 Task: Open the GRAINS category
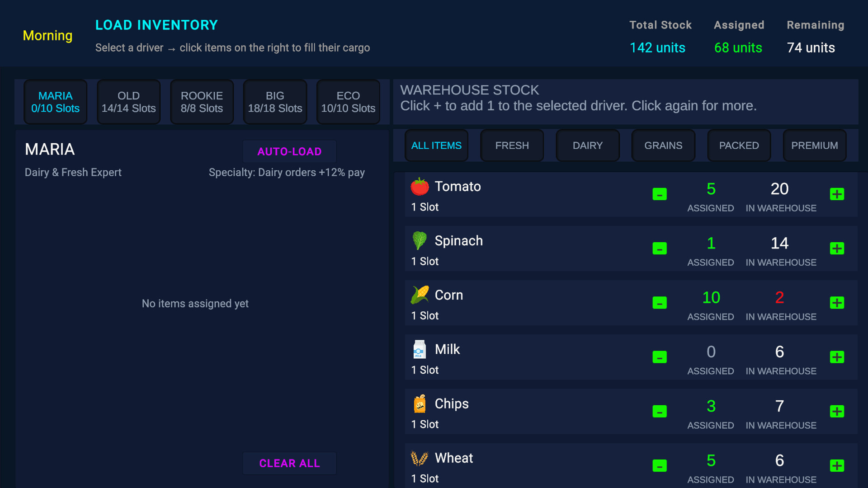click(663, 145)
